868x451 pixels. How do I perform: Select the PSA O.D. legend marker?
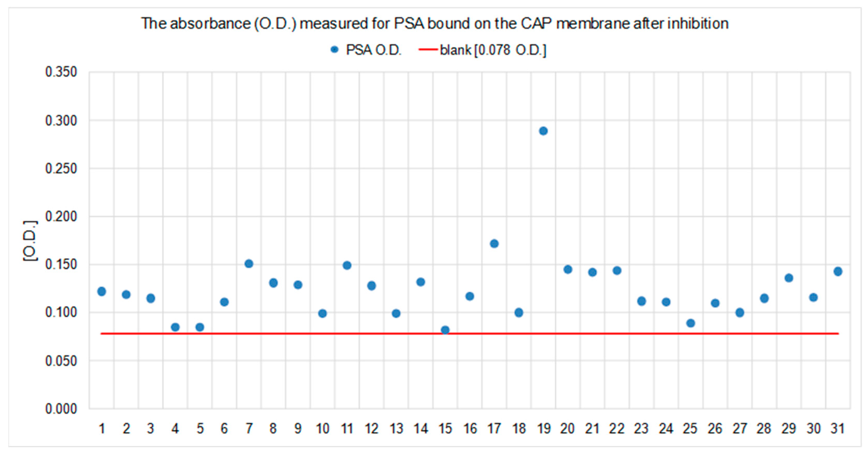click(334, 50)
